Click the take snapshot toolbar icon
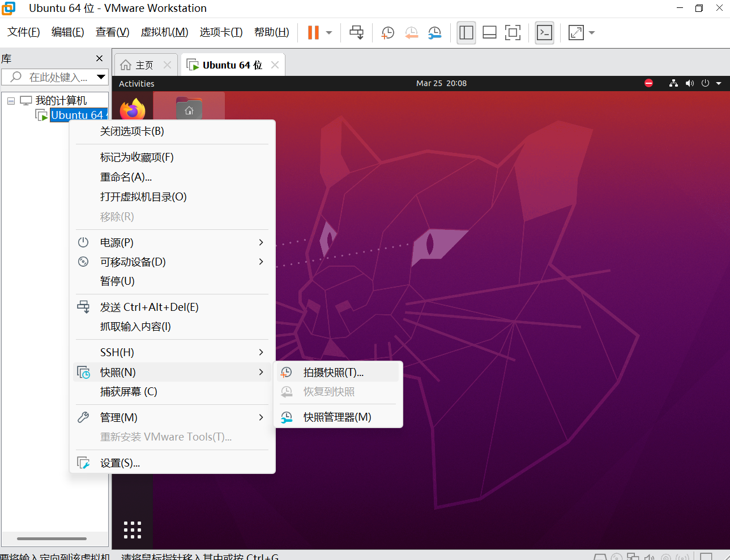The width and height of the screenshot is (730, 560). [x=388, y=33]
